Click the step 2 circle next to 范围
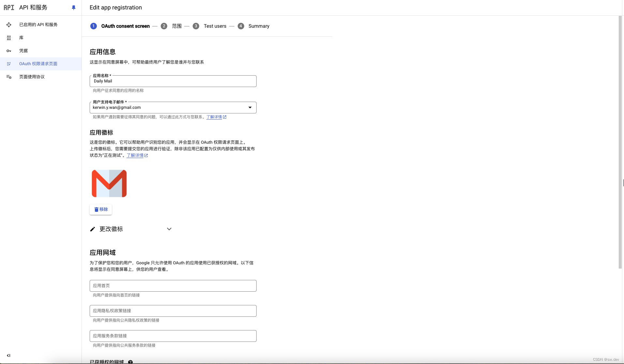The height and width of the screenshot is (364, 624). [164, 26]
